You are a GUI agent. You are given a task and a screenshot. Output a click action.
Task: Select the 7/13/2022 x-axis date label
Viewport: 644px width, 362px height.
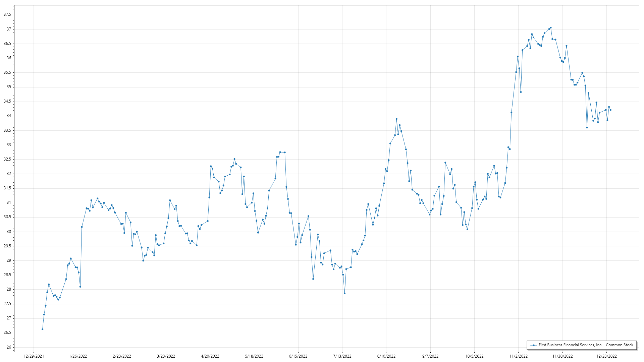pos(342,356)
